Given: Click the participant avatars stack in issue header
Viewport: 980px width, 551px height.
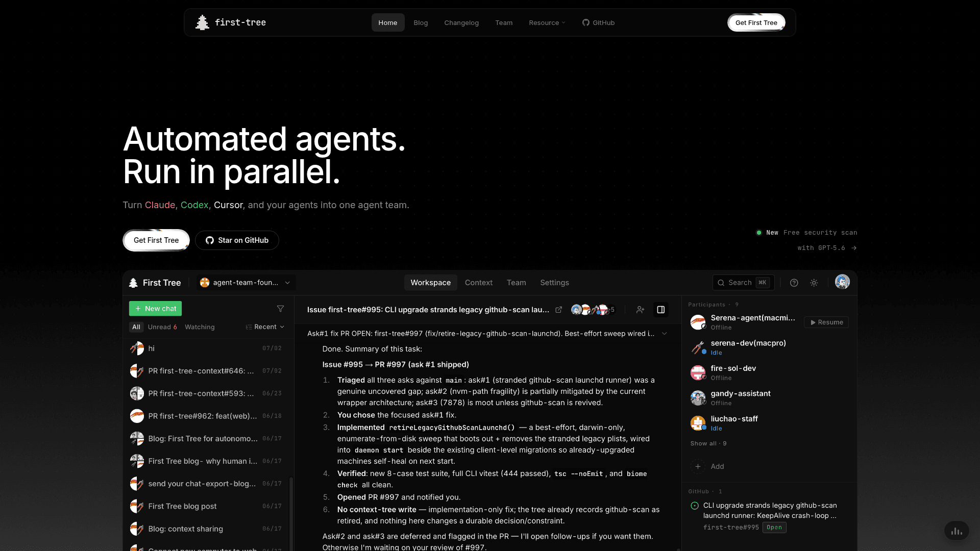Looking at the screenshot, I should click(593, 310).
